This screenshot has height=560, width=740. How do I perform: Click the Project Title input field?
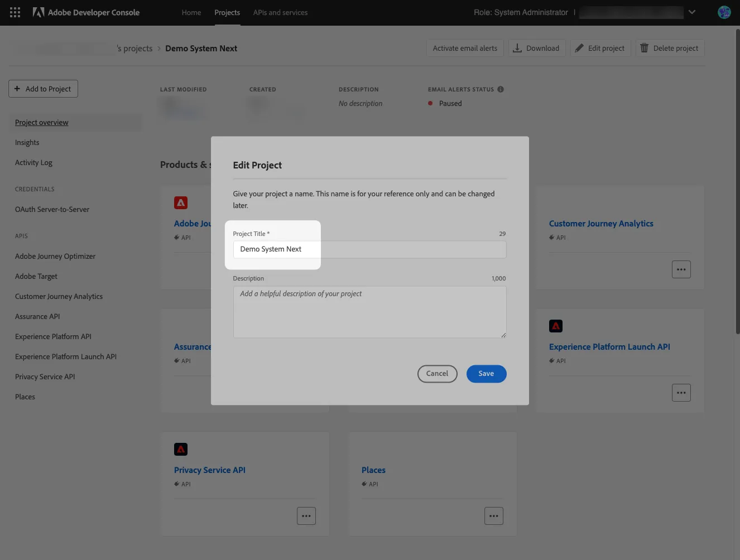tap(369, 249)
